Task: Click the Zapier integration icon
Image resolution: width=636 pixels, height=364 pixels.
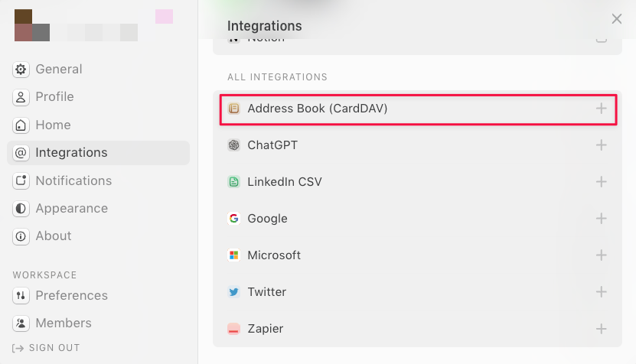Action: tap(234, 329)
